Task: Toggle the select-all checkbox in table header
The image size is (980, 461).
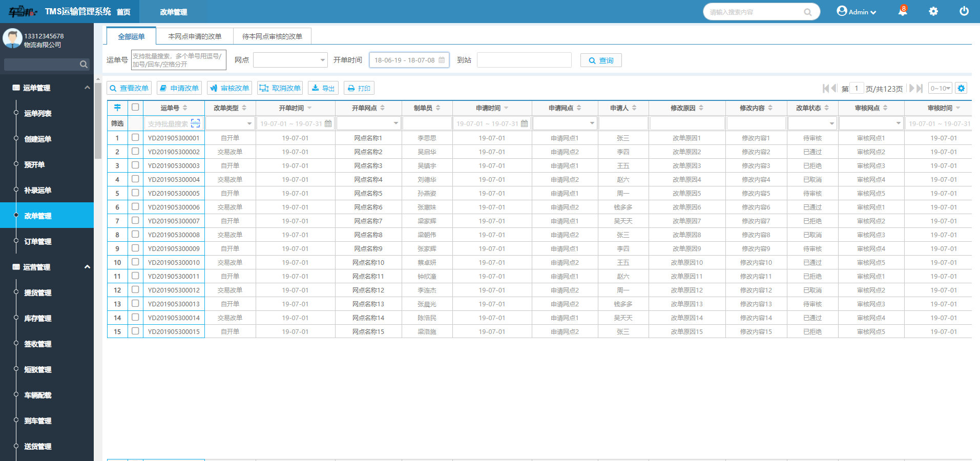Action: tap(135, 107)
